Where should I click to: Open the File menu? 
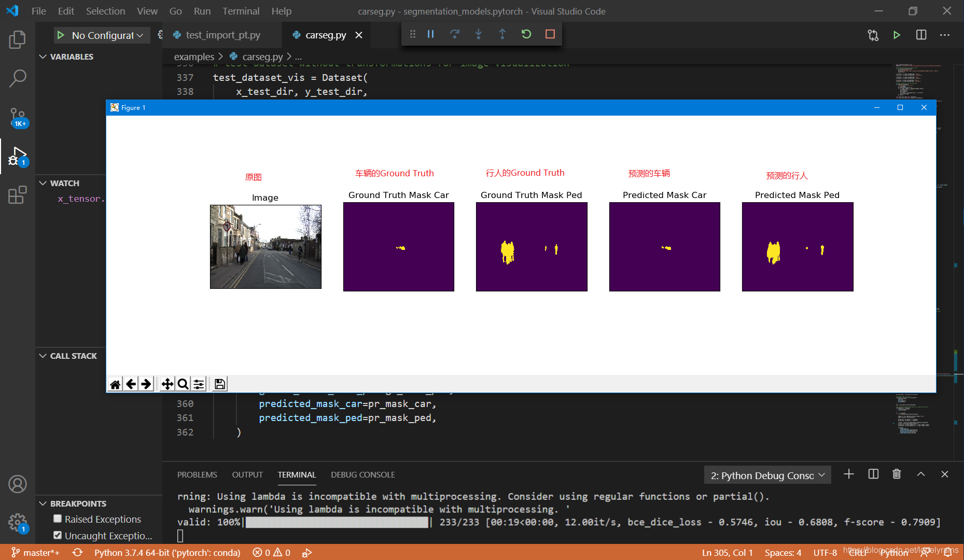[x=38, y=11]
